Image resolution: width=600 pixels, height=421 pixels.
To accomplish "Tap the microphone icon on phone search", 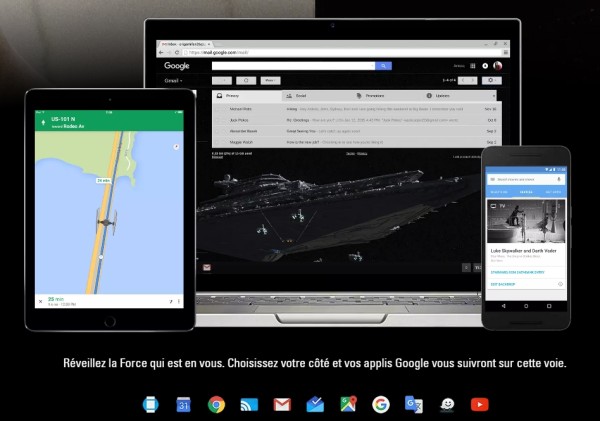I will click(559, 179).
